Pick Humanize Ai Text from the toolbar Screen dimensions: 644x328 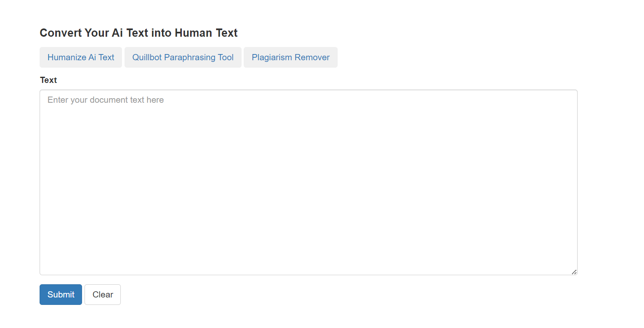coord(81,57)
